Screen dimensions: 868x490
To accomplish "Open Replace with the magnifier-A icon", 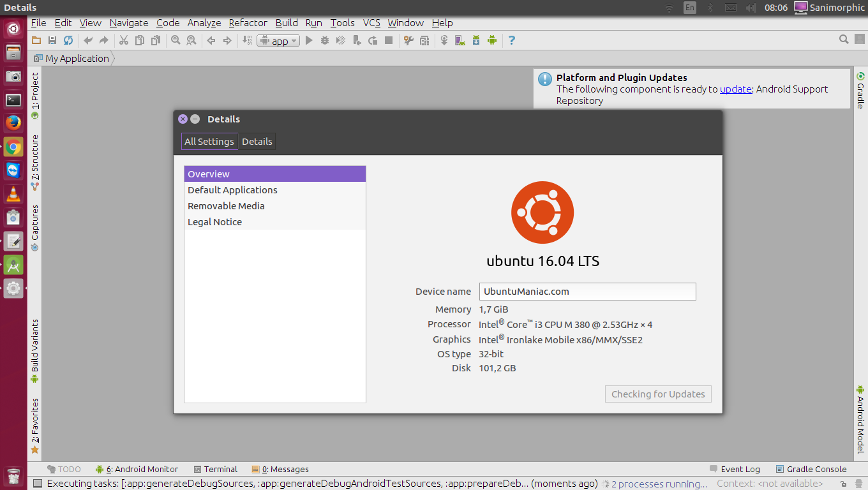I will pos(191,40).
